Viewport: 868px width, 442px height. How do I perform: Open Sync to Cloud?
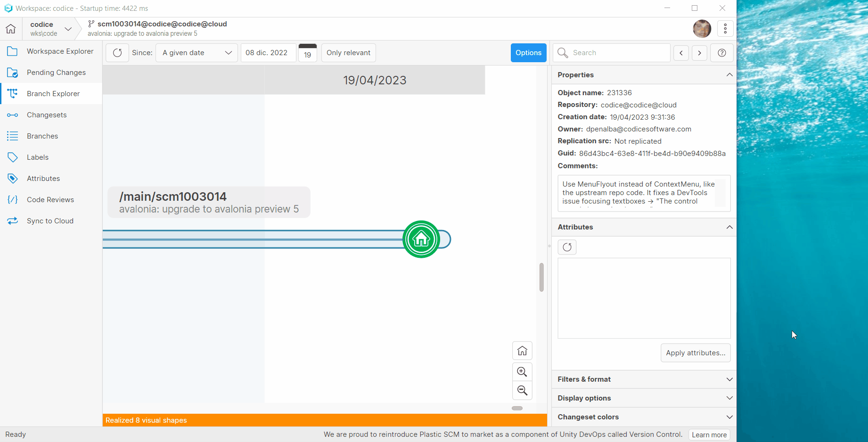coord(50,221)
